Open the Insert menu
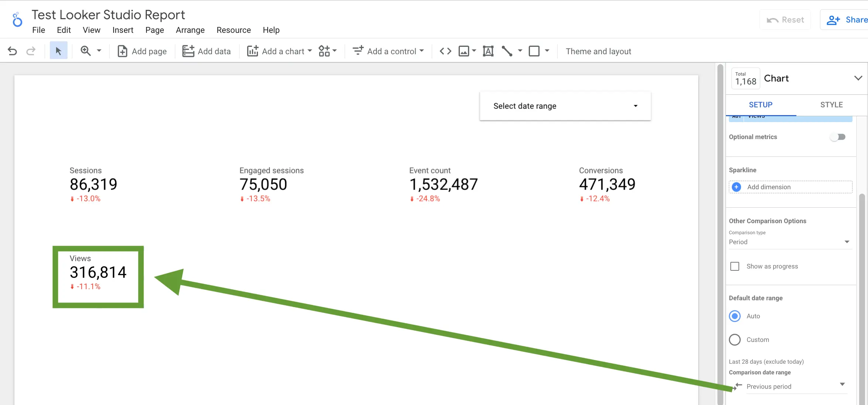The height and width of the screenshot is (405, 868). pyautogui.click(x=123, y=30)
